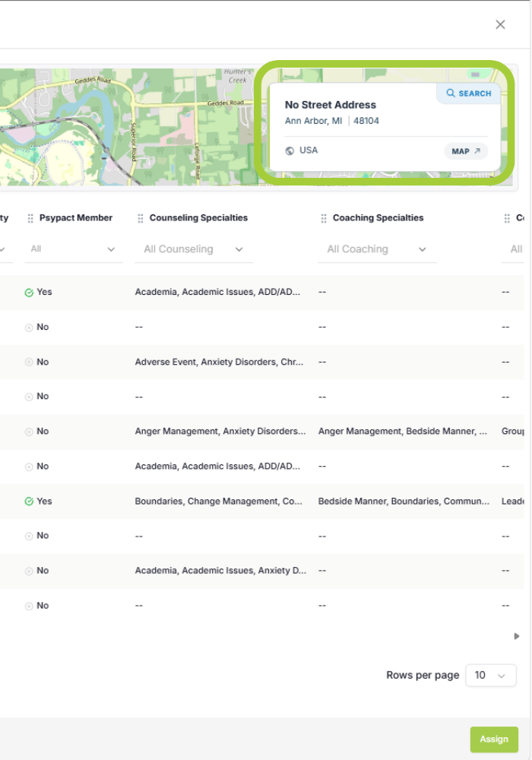The width and height of the screenshot is (532, 760).
Task: Select the 'Academia, Academic Issues, Anxiety D...' cell
Action: [220, 571]
